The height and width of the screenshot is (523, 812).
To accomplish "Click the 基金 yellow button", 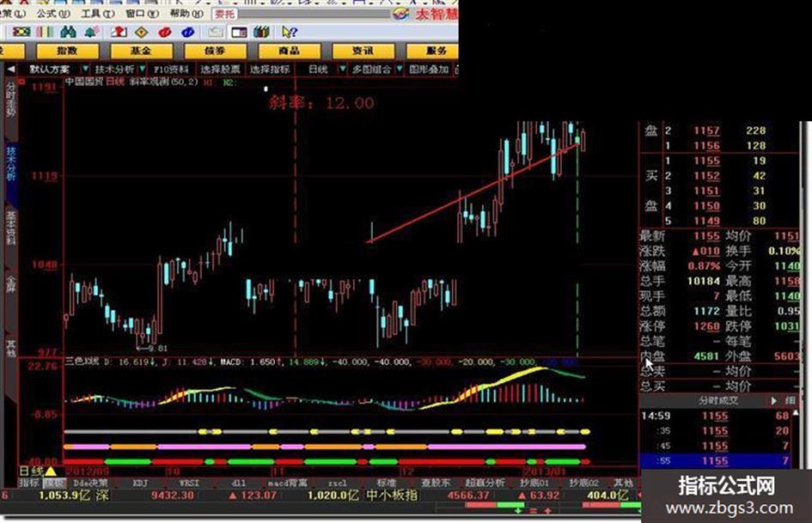I will coord(141,51).
